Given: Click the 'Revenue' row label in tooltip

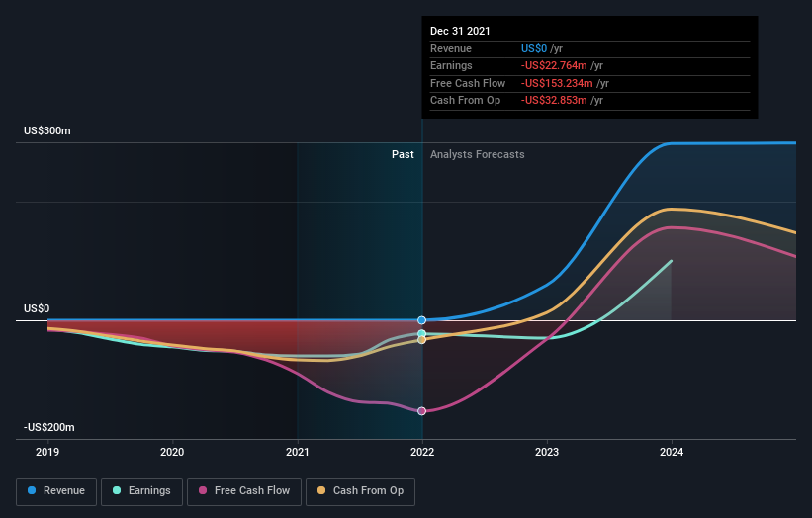Looking at the screenshot, I should (451, 48).
